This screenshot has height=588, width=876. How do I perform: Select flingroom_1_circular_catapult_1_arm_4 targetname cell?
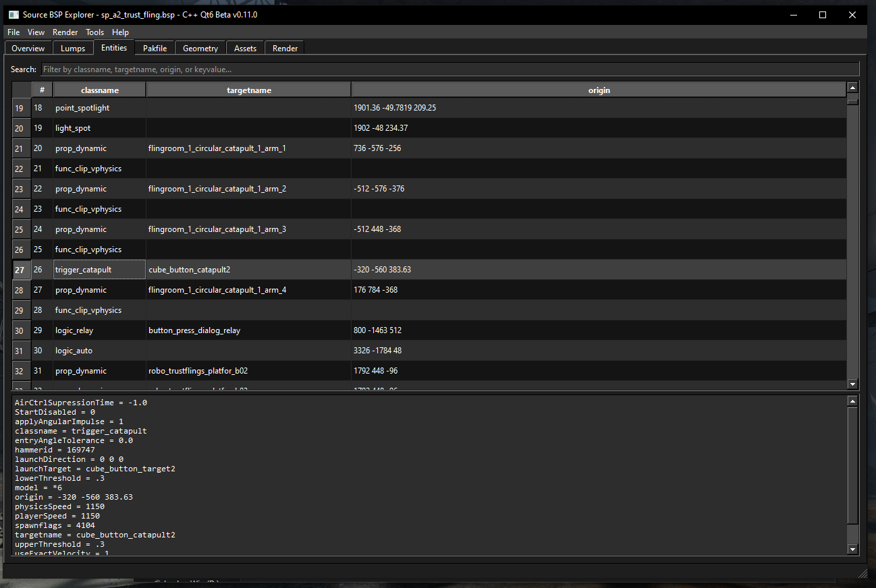(x=249, y=290)
